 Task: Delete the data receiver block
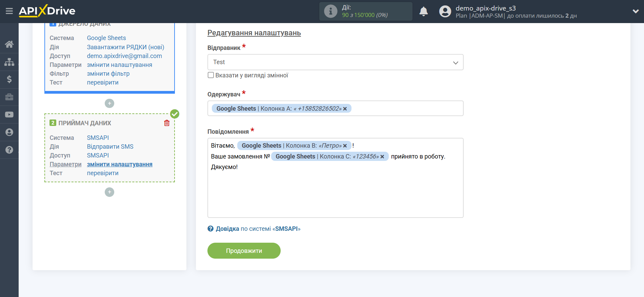coord(167,123)
